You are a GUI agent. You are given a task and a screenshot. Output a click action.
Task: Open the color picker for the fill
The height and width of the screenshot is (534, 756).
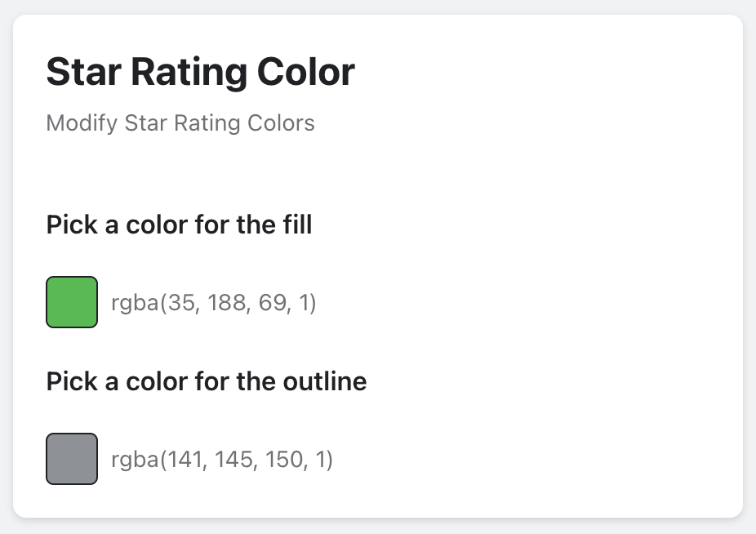pos(72,302)
